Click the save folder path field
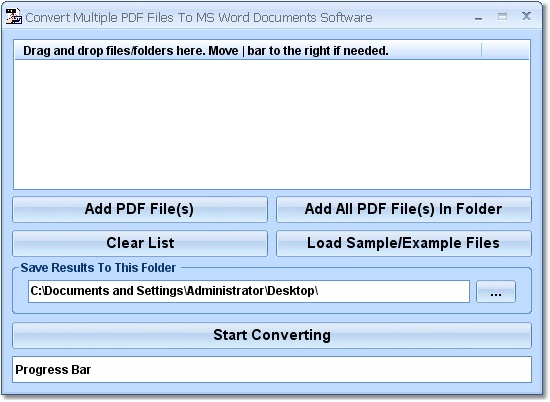The height and width of the screenshot is (402, 550). click(x=249, y=292)
